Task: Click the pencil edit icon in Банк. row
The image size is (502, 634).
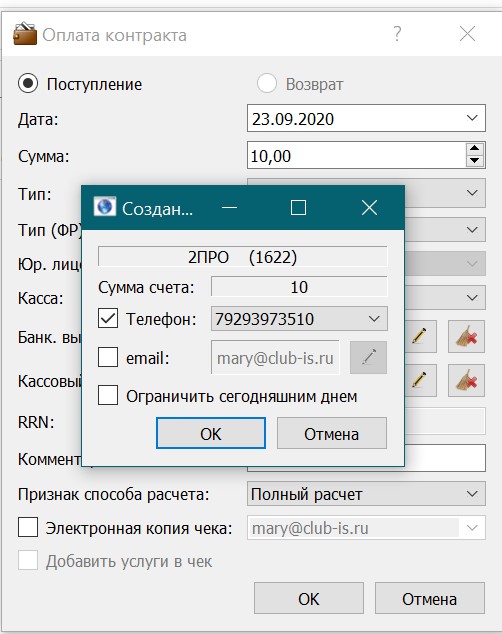Action: [420, 336]
